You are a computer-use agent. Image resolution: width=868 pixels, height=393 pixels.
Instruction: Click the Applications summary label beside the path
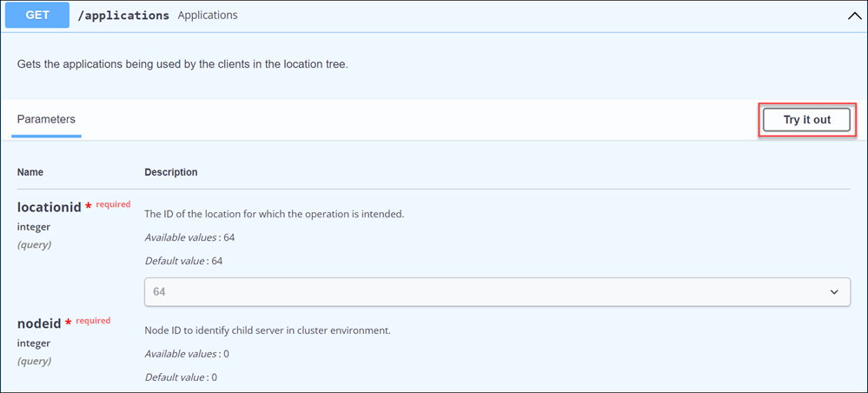208,16
